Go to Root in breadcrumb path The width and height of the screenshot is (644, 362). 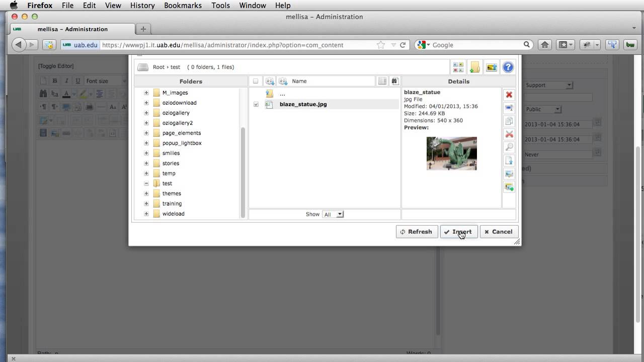coord(158,67)
